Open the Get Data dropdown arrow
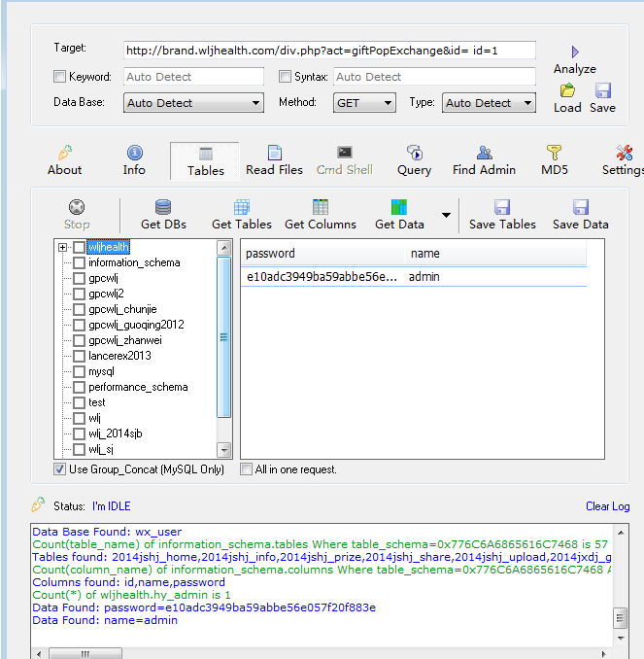The width and height of the screenshot is (644, 659). pyautogui.click(x=446, y=215)
